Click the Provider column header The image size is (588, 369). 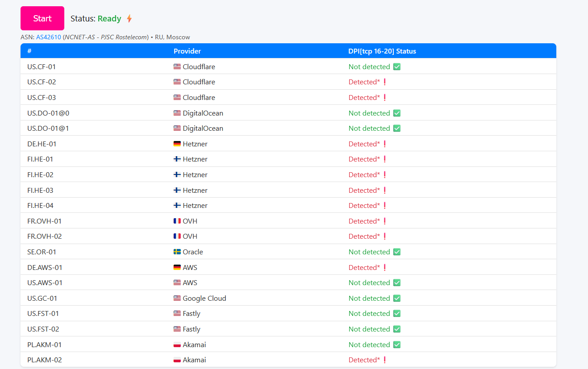187,51
